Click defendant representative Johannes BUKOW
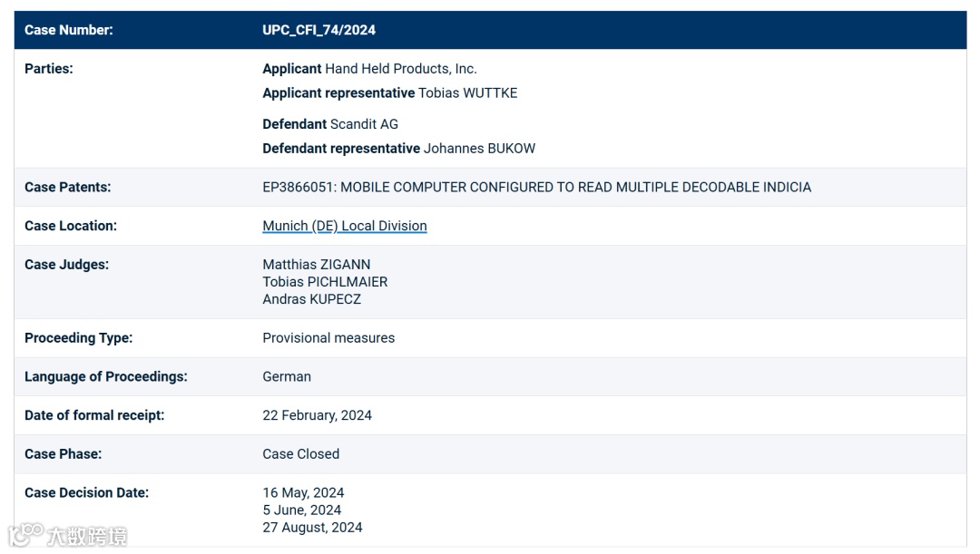Screen dimensions: 980x554 (479, 148)
